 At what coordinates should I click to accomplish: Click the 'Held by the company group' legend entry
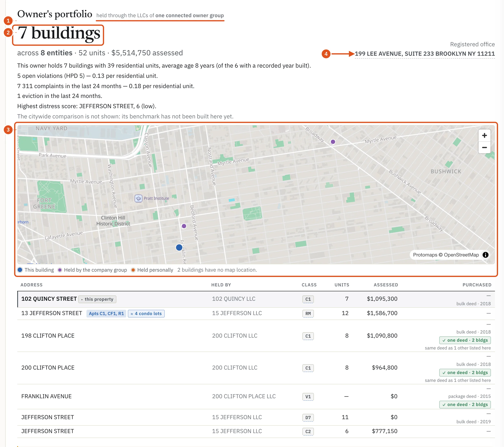click(92, 270)
